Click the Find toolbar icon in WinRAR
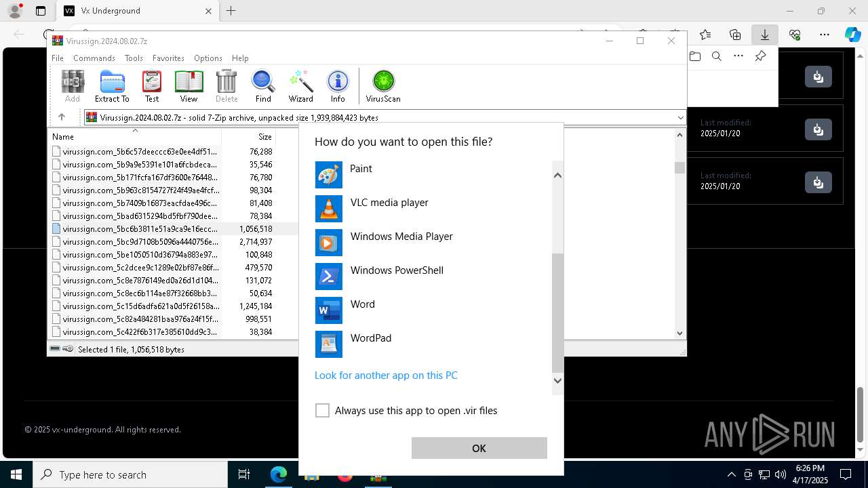Viewport: 868px width, 488px height. [x=263, y=86]
